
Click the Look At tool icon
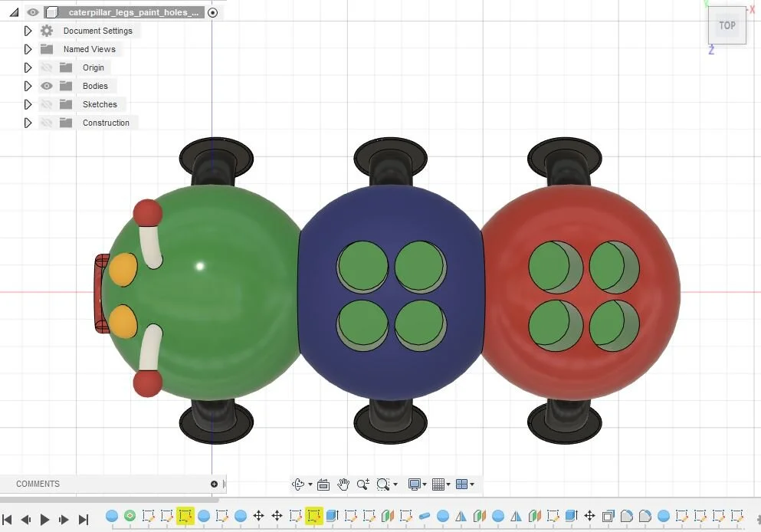(x=323, y=484)
